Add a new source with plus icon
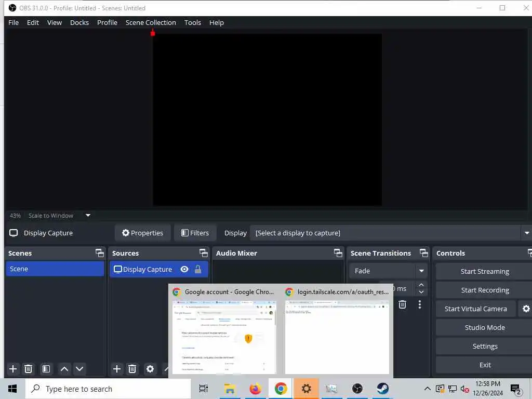Screen dimensions: 532x399 [x=117, y=369]
